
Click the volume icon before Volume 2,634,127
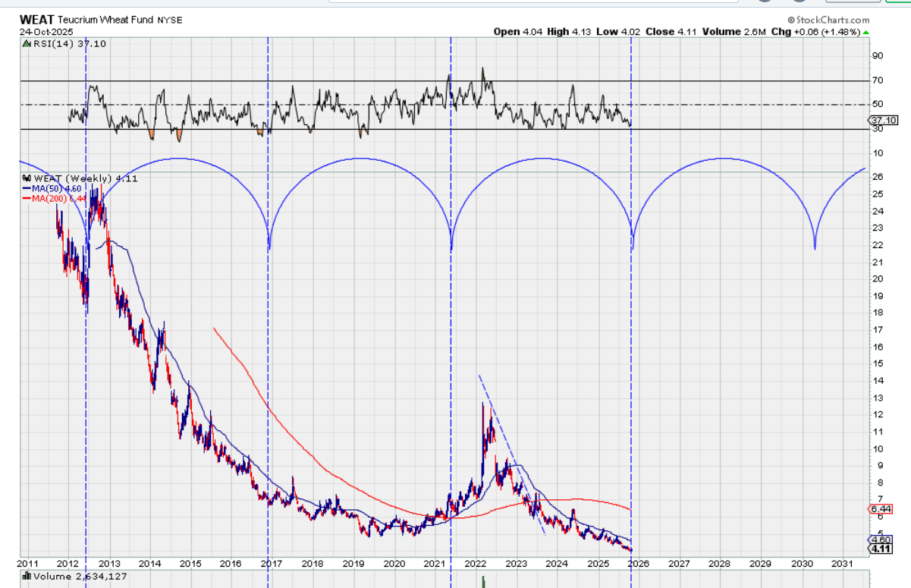click(27, 575)
